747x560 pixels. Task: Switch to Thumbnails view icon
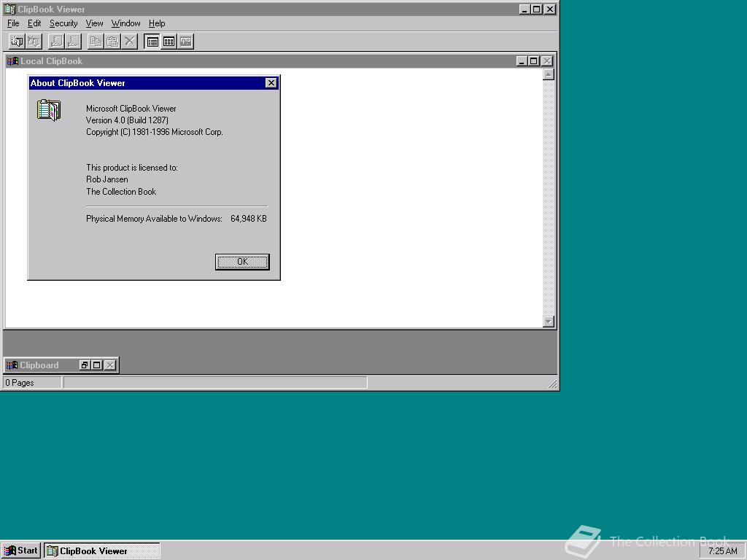[x=169, y=42]
